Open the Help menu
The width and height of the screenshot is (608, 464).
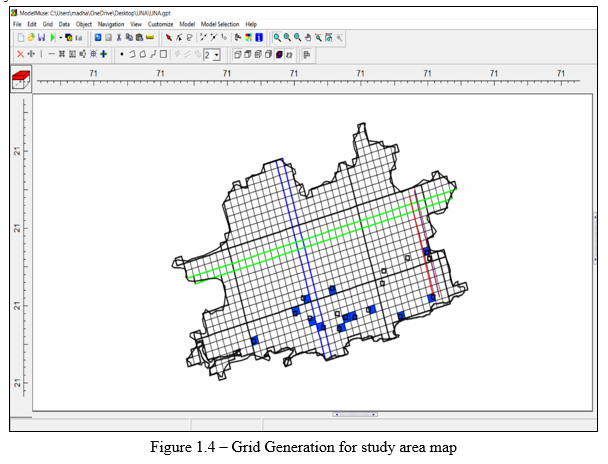click(x=251, y=24)
